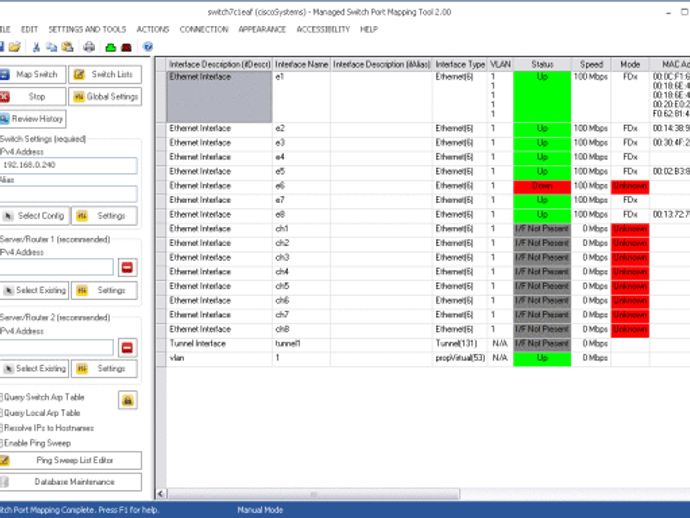690x518 pixels.
Task: Click Server/Router 2 IPv4 Address field
Action: point(57,347)
